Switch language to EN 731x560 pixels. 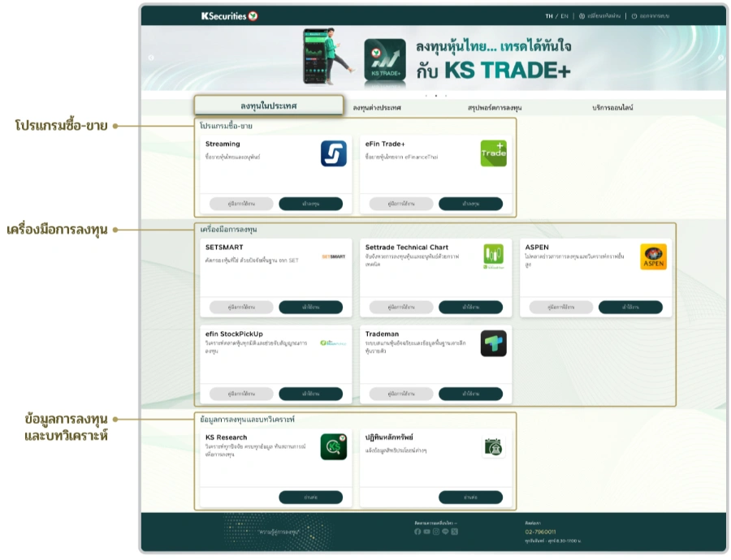(564, 15)
